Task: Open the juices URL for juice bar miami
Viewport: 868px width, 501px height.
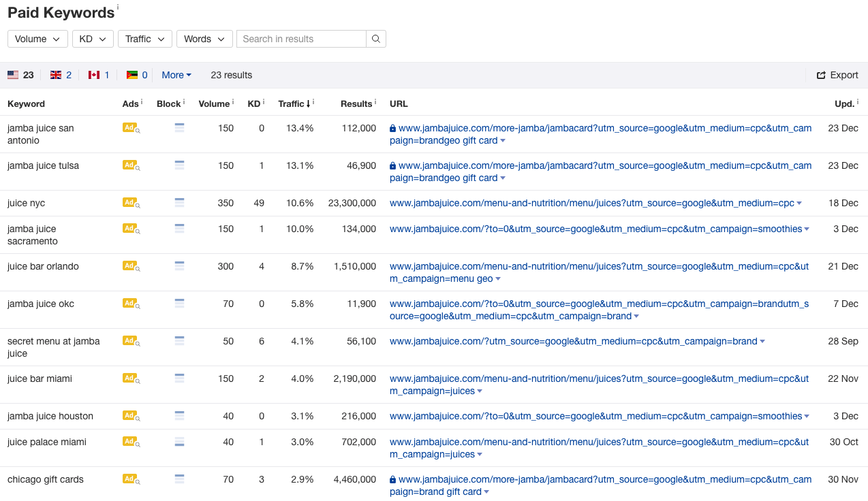Action: [600, 385]
